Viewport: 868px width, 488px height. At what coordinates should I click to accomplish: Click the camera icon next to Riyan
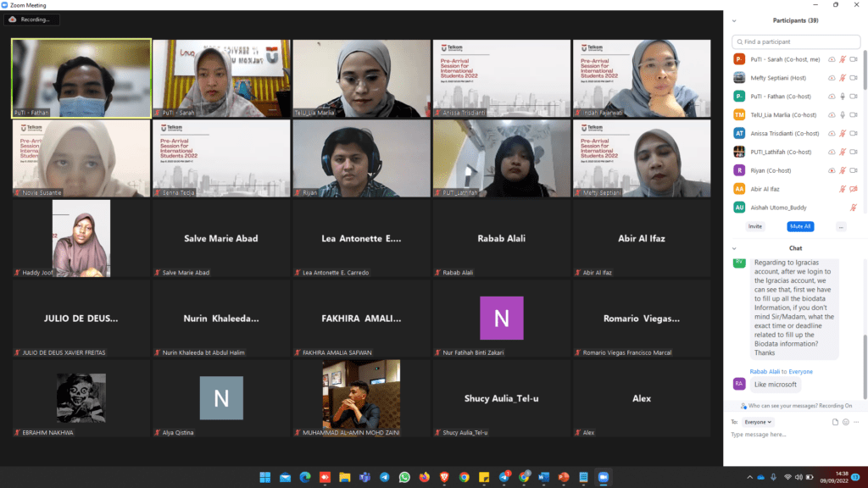(x=854, y=170)
